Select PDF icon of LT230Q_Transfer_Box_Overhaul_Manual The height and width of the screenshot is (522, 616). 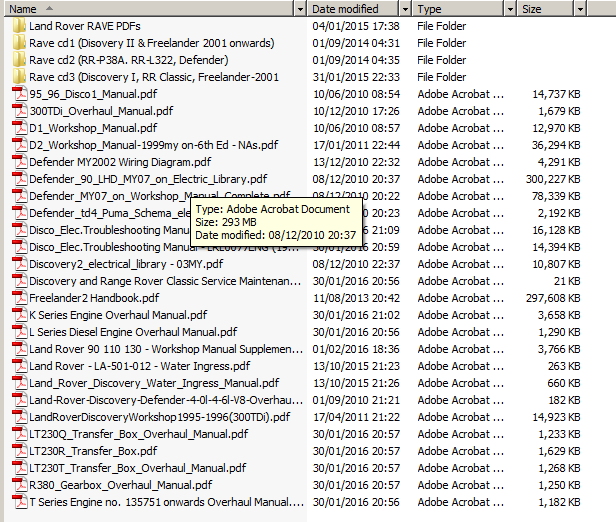coord(19,434)
